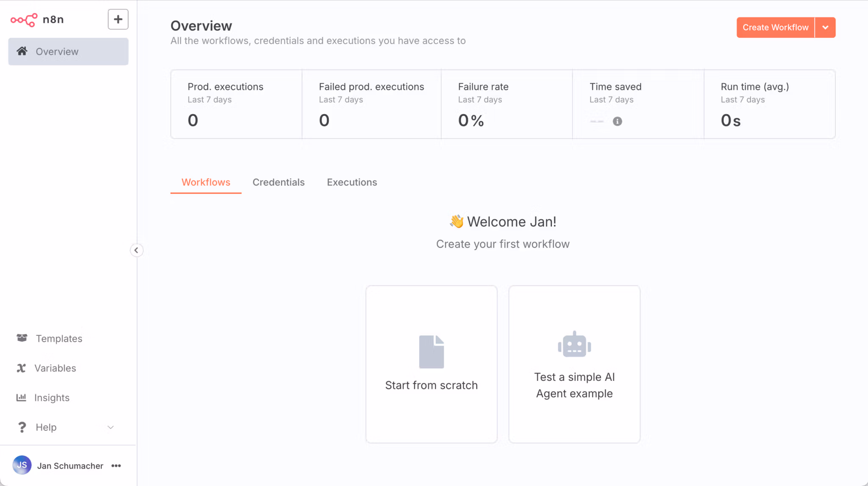
Task: Click the Time saved info icon
Action: tap(617, 122)
